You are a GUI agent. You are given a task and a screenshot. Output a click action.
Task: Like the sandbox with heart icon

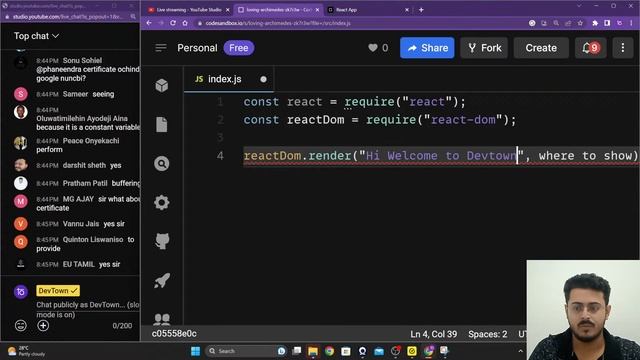373,48
